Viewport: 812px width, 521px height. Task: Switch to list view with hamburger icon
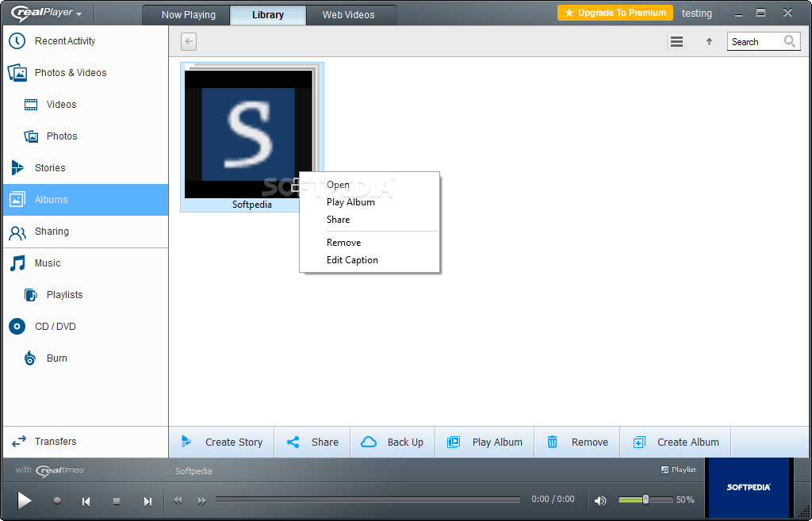point(676,41)
